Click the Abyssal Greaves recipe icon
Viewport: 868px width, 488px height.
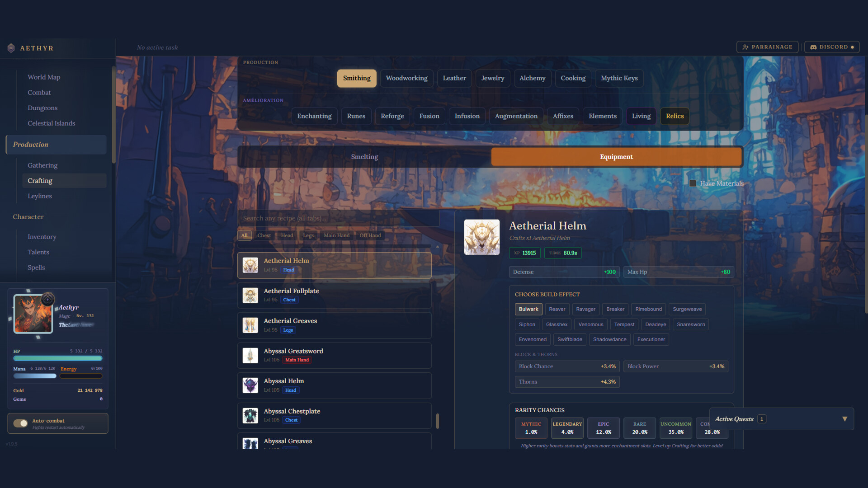tap(250, 444)
